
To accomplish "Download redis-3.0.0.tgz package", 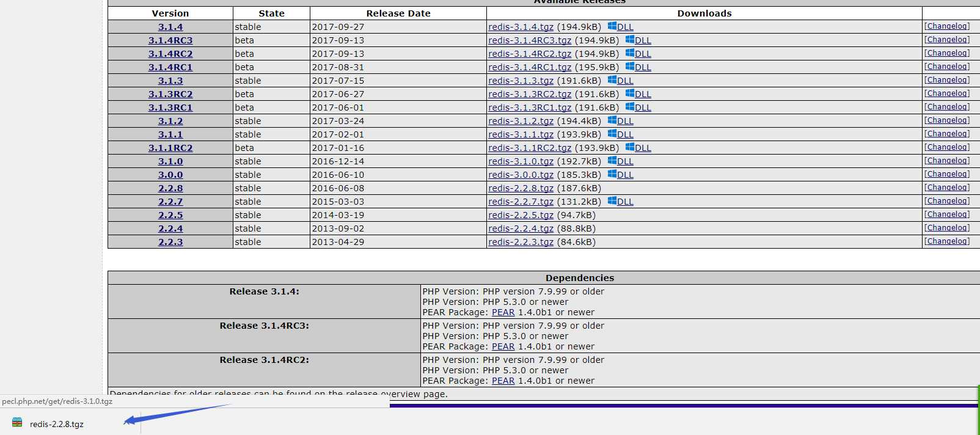I will [x=521, y=175].
